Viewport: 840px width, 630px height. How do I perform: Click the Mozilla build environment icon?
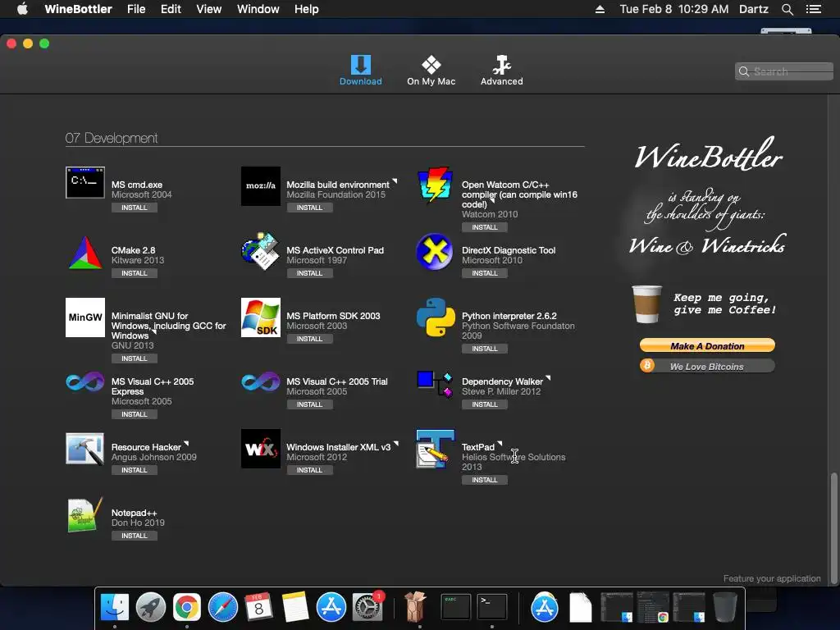[x=260, y=186]
